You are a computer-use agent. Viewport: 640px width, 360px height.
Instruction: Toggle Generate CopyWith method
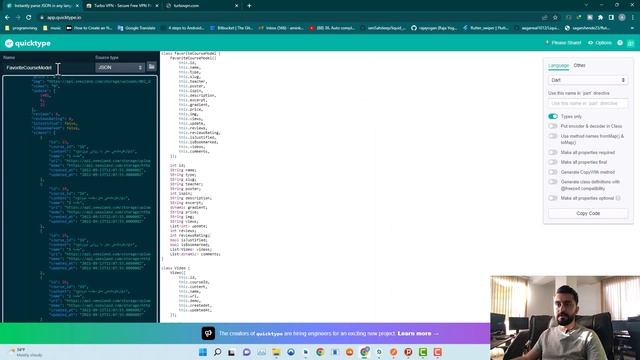[x=553, y=172]
